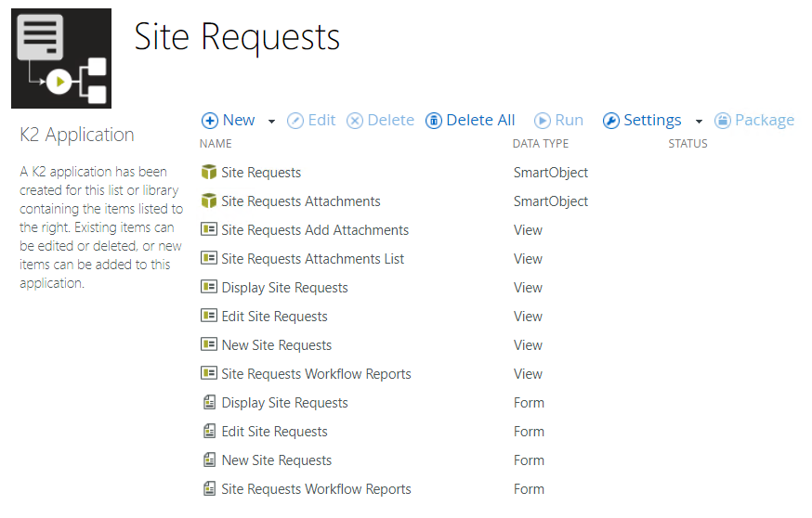
Task: Select the Edit Site Requests view name
Action: click(274, 317)
